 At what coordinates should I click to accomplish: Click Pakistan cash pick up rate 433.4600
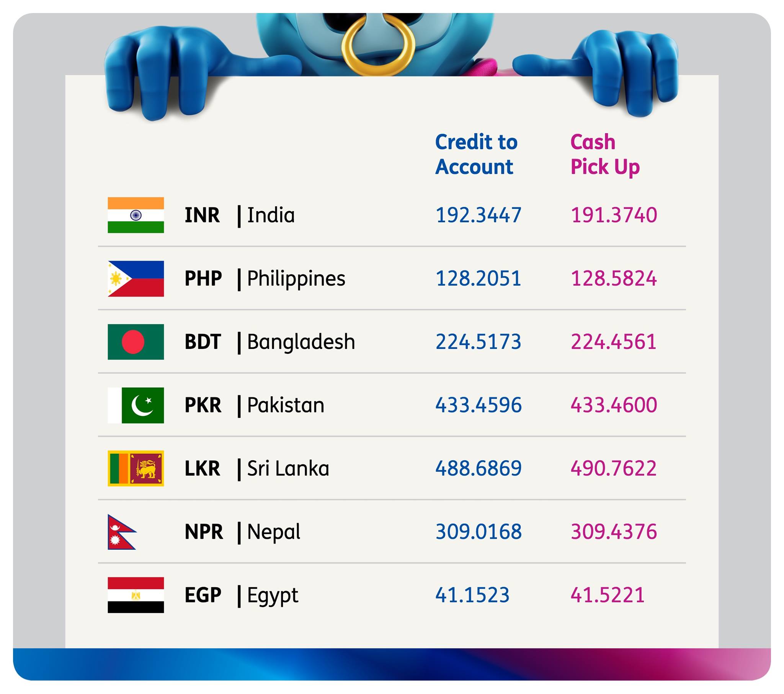pos(614,405)
